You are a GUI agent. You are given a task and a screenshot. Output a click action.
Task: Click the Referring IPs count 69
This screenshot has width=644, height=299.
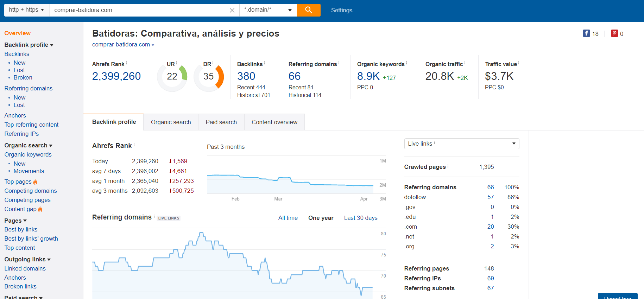pos(491,278)
